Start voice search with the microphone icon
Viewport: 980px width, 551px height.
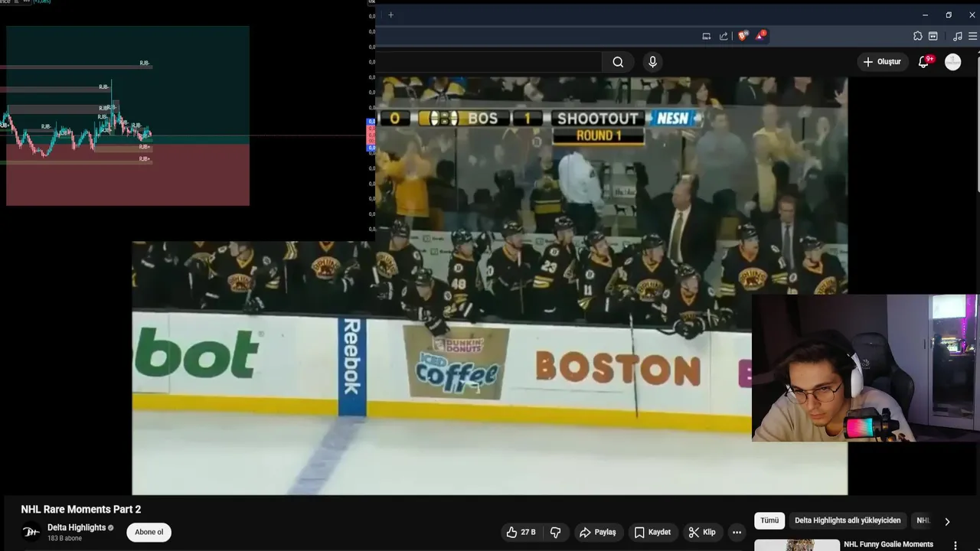652,62
